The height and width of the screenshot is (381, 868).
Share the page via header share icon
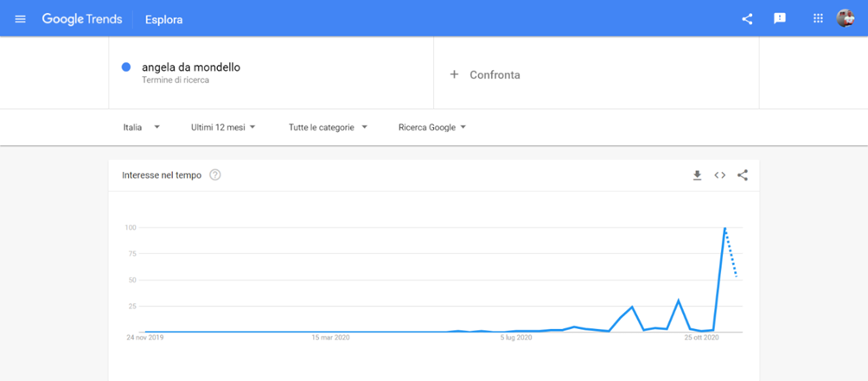(747, 19)
